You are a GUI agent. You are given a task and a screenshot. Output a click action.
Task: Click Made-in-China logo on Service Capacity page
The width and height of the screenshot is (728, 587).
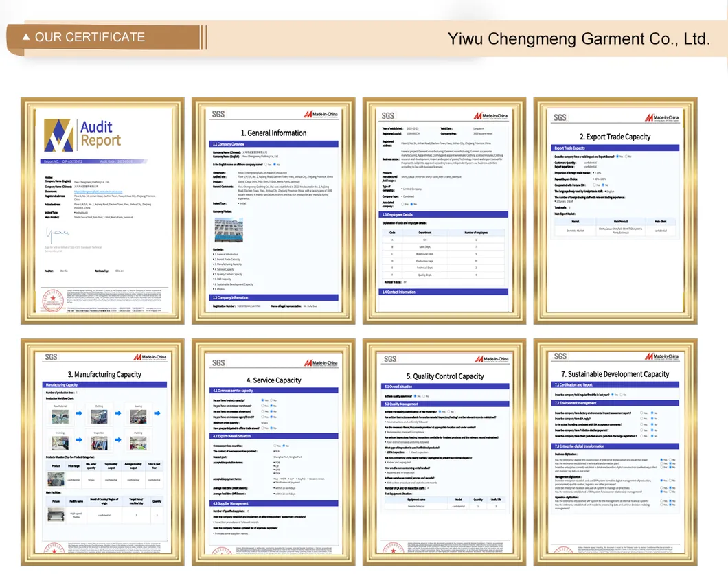[321, 363]
